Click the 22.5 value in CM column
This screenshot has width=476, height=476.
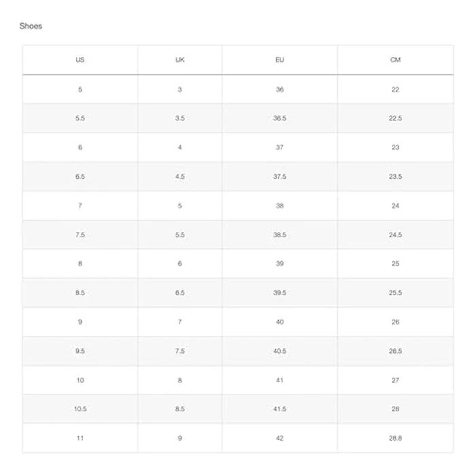[x=395, y=118]
